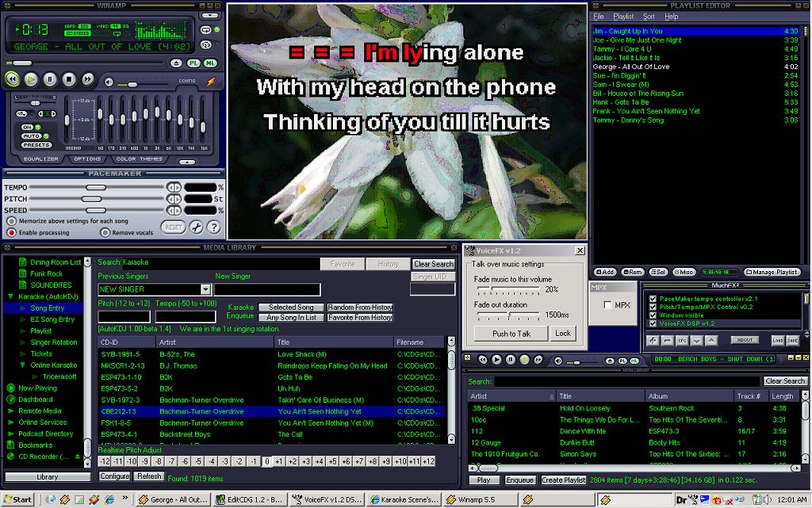812x508 pixels.
Task: Click the Manage Playlist button
Action: tap(771, 272)
